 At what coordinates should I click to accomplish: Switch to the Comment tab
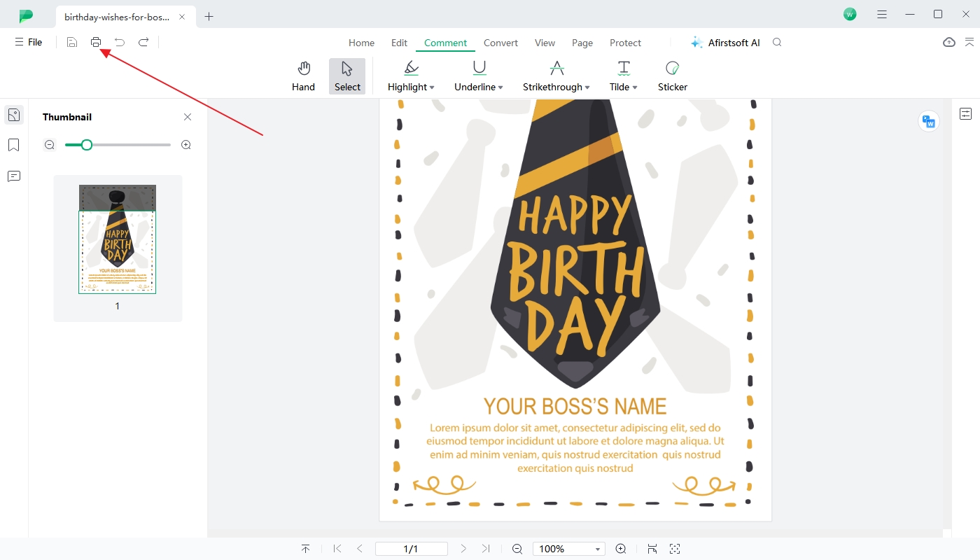pos(445,43)
